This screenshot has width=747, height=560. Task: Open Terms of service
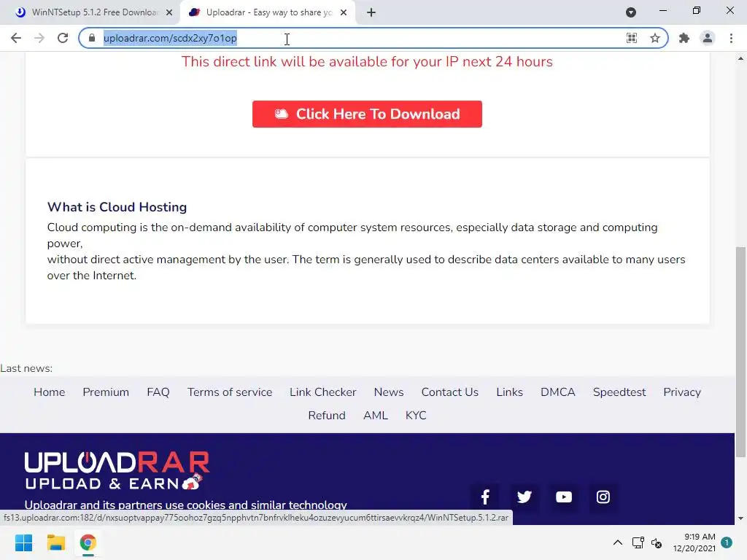click(x=230, y=392)
